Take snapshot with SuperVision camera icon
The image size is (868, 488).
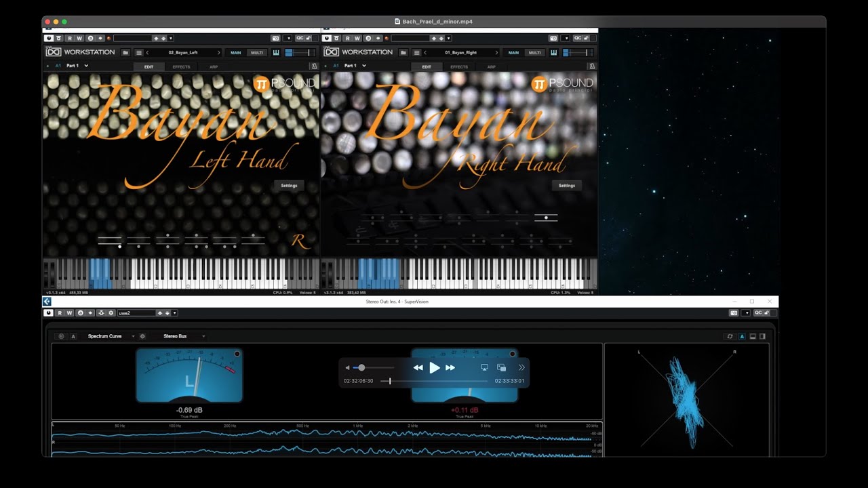click(733, 313)
